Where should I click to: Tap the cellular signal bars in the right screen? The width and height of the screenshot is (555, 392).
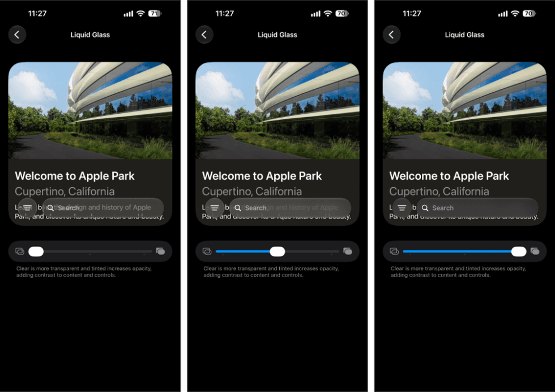[x=503, y=14]
